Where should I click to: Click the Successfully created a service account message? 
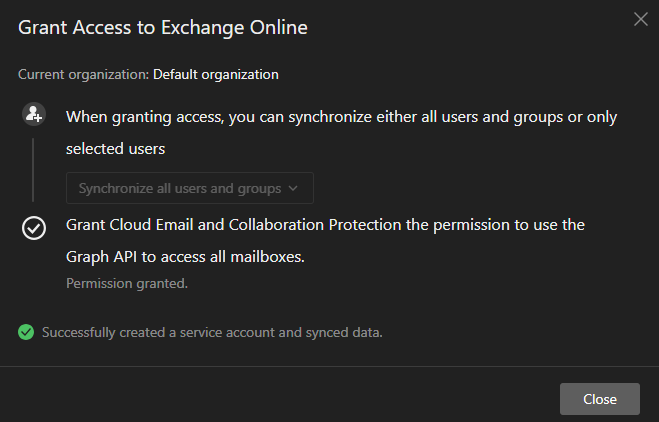(x=212, y=332)
